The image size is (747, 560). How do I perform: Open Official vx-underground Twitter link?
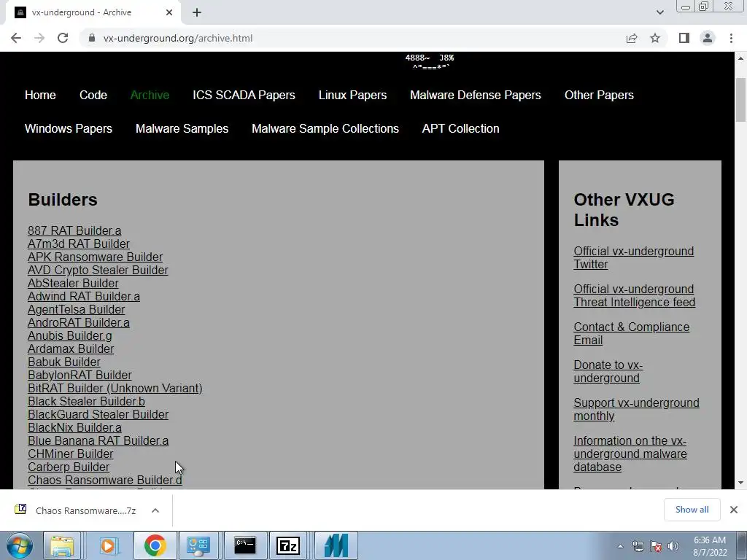point(634,257)
